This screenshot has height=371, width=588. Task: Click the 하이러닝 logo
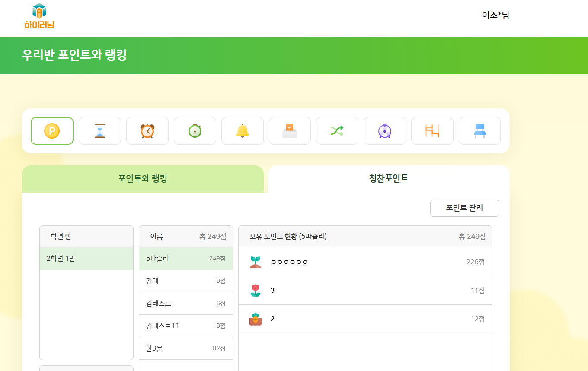click(39, 16)
